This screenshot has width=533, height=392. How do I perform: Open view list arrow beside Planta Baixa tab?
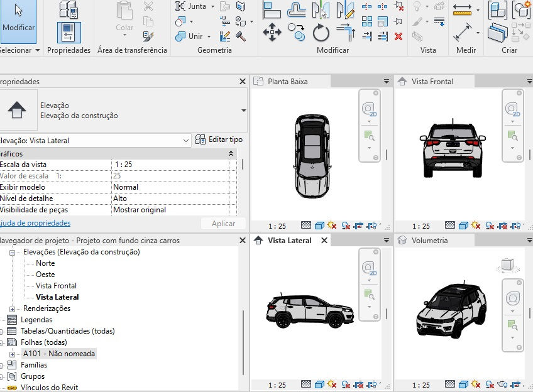[387, 82]
